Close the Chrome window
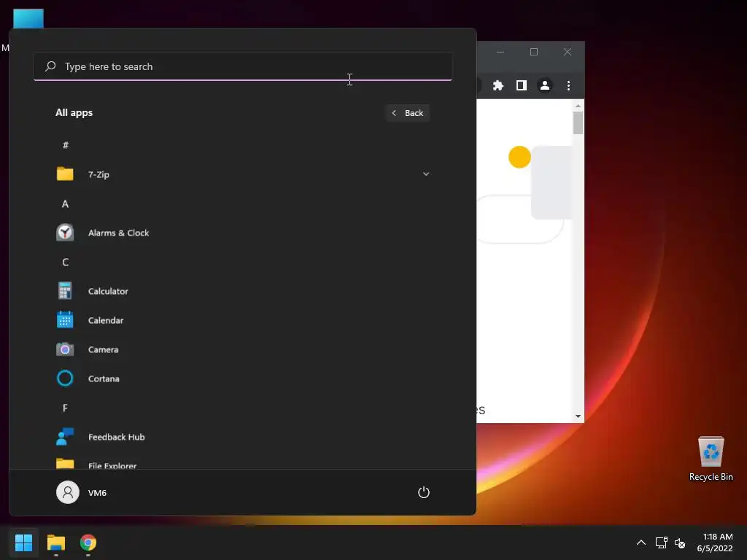747x560 pixels. coord(567,52)
